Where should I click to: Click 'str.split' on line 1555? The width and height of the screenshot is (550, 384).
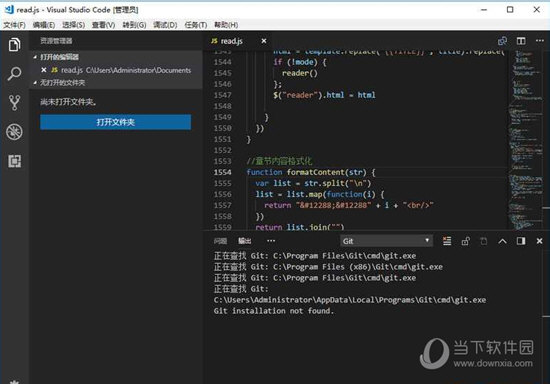click(x=324, y=183)
